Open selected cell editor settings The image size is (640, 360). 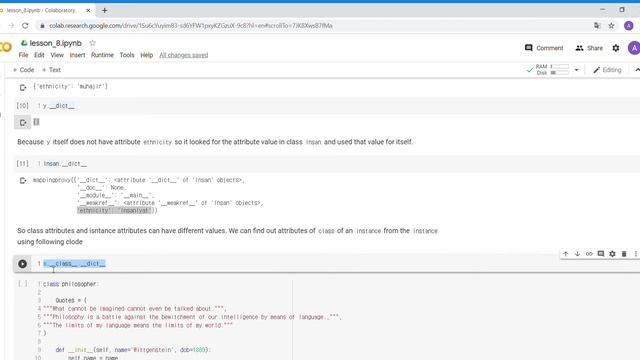tap(612, 254)
